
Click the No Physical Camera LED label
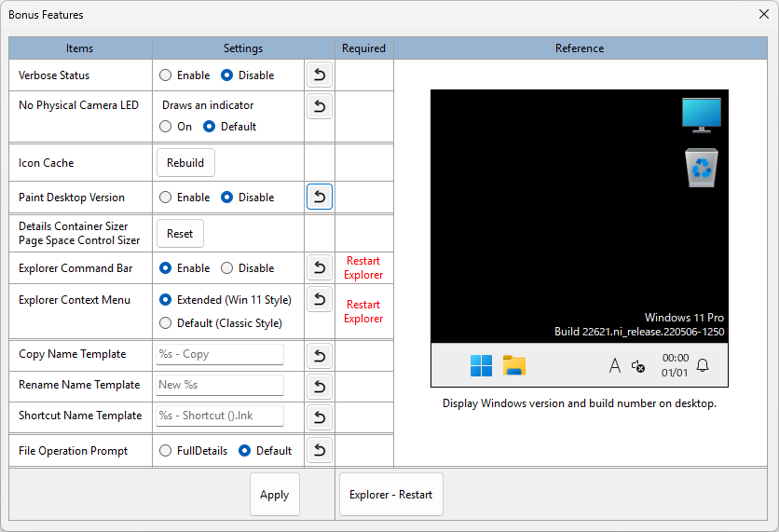tap(78, 105)
